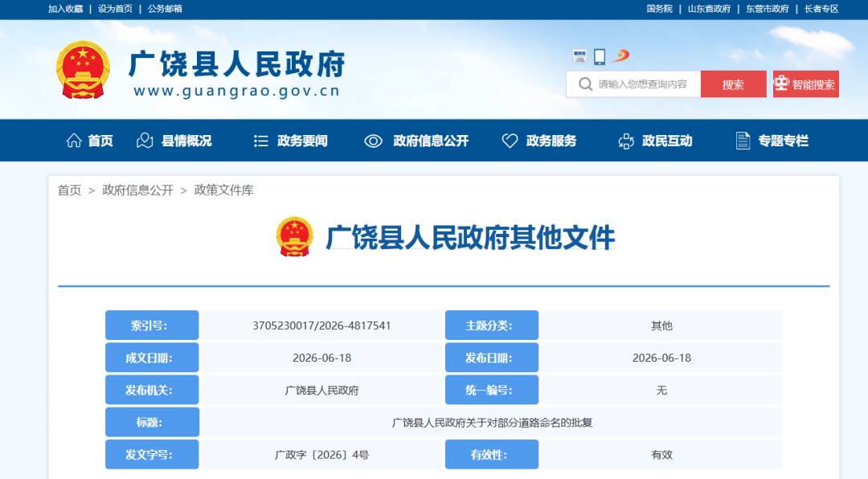Click the 有效性 label cell
This screenshot has width=868, height=479.
(x=492, y=454)
